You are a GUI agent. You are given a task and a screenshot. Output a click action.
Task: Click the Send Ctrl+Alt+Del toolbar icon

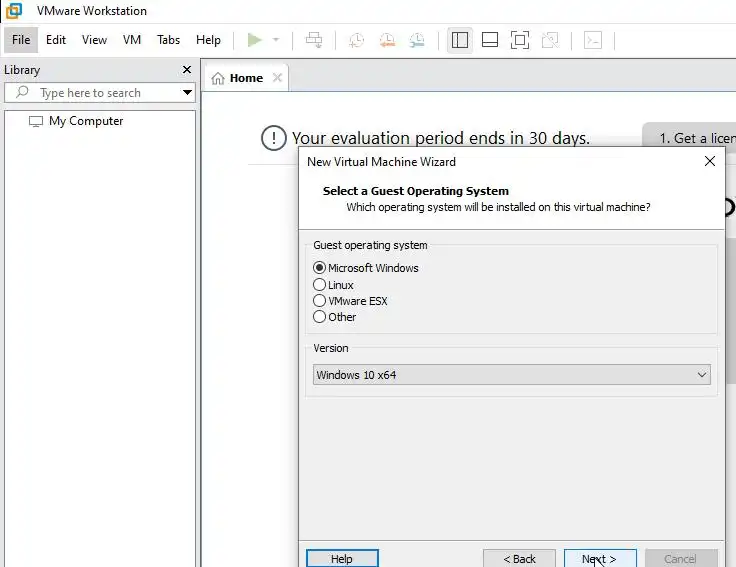coord(314,40)
